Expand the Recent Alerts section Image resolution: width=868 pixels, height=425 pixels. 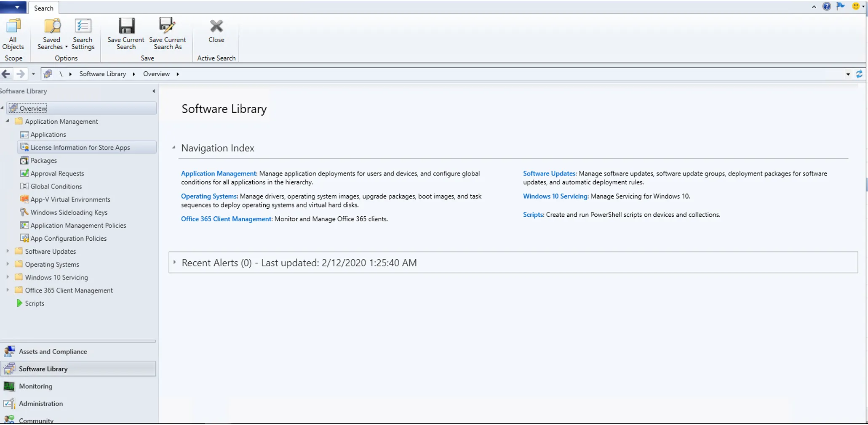174,262
